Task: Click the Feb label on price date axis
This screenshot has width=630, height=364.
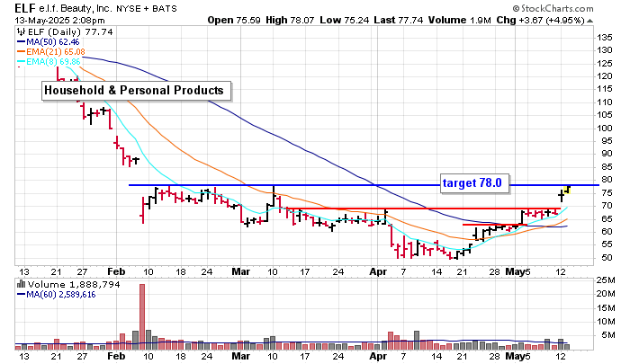Action: coord(116,271)
